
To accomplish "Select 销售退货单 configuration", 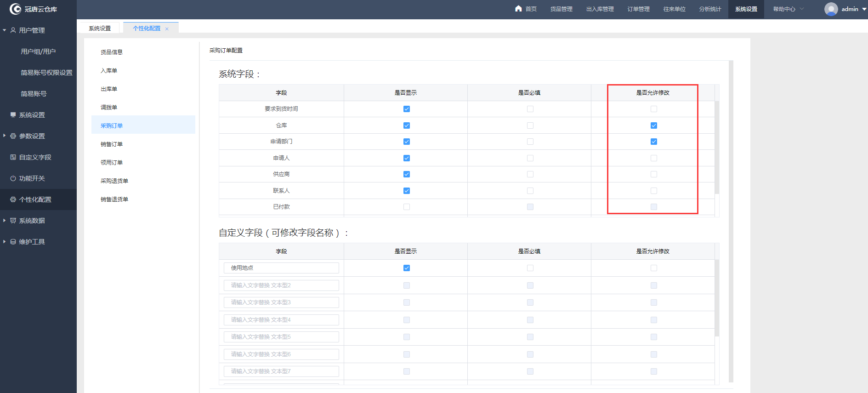I will [143, 199].
